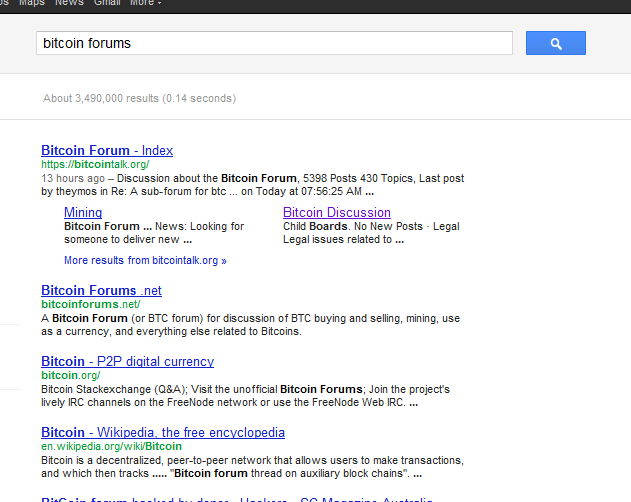Open 'Bitcoin - P2P digital currency' result

coord(128,361)
